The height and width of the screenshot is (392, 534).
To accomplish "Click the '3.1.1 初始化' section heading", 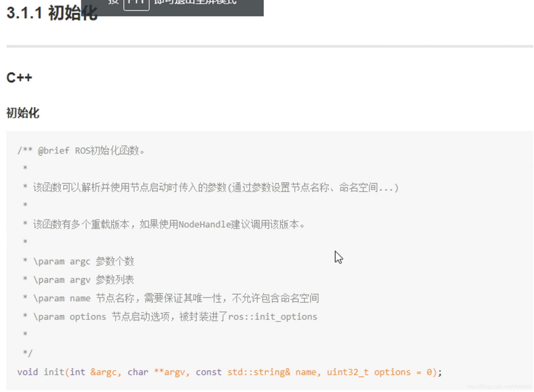I will 52,13.
